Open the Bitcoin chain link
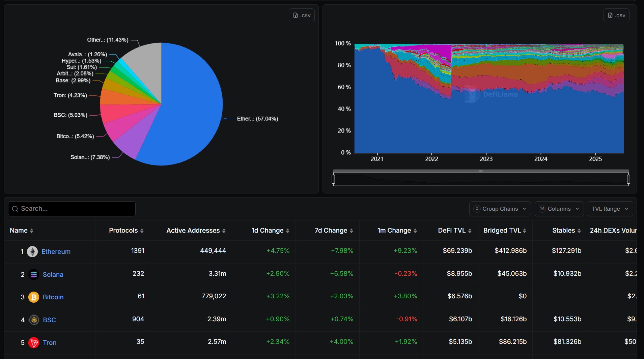This screenshot has width=644, height=359. coord(53,297)
